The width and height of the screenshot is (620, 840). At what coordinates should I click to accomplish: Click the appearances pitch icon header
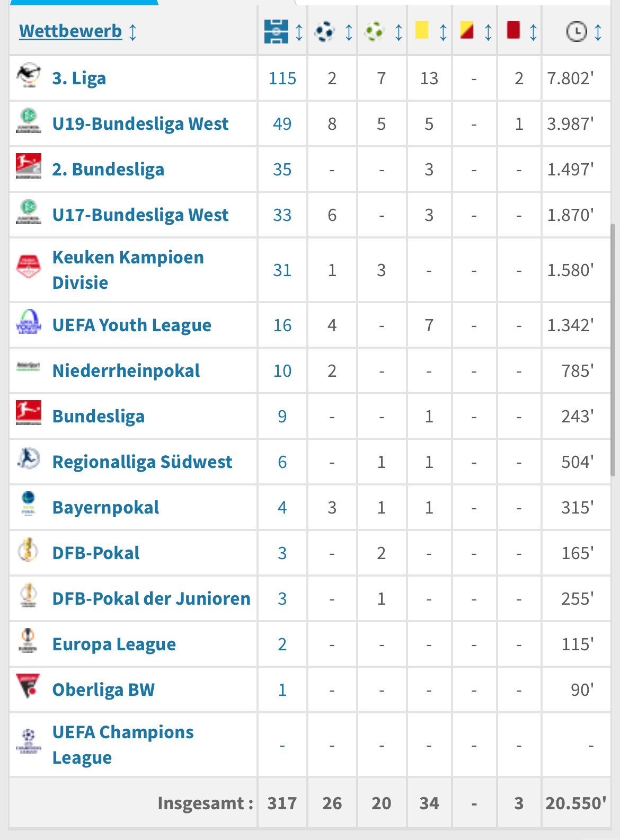[276, 32]
